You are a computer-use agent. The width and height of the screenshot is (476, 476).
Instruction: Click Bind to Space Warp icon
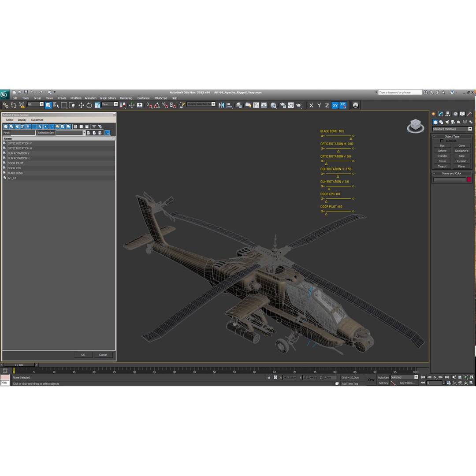click(22, 105)
